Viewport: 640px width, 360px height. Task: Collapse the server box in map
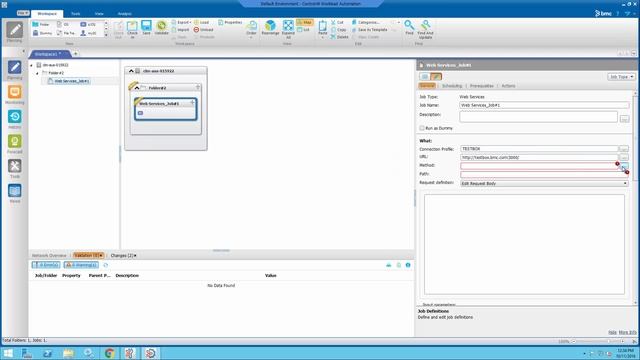[x=131, y=71]
